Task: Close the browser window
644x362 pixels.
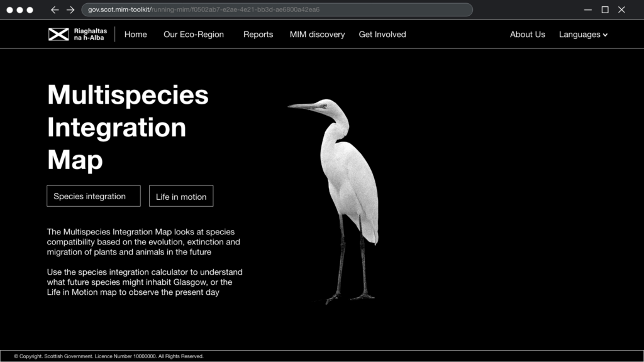Action: pos(621,9)
